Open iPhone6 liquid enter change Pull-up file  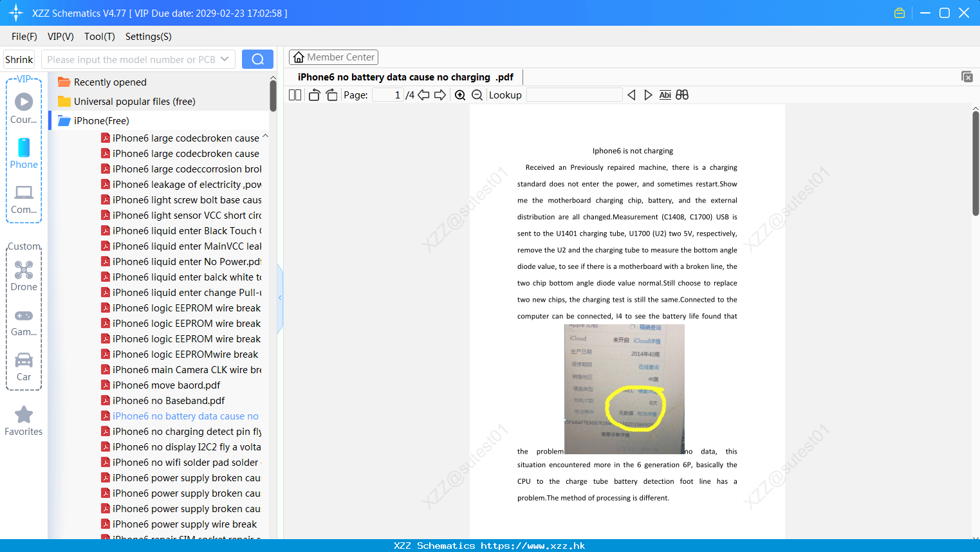coord(181,293)
